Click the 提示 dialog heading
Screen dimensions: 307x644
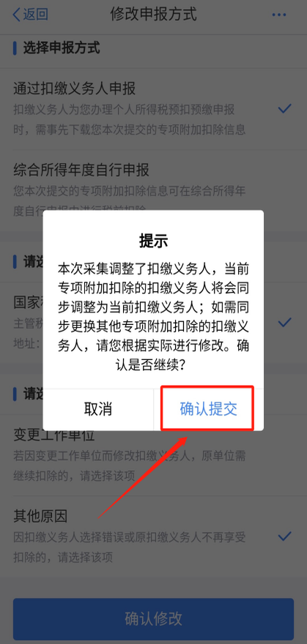pos(153,241)
